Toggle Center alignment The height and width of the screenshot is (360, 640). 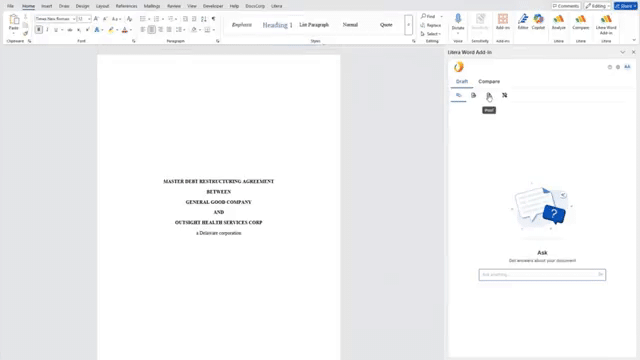click(x=151, y=30)
